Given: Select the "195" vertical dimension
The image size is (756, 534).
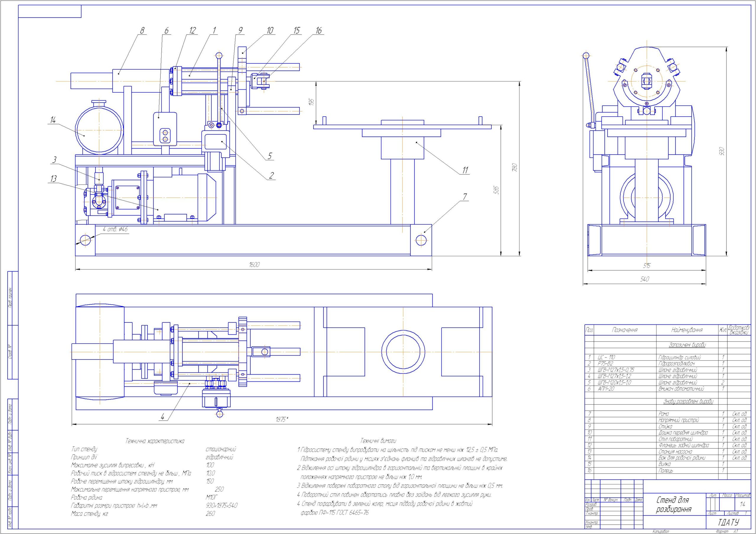Looking at the screenshot, I should tap(312, 102).
